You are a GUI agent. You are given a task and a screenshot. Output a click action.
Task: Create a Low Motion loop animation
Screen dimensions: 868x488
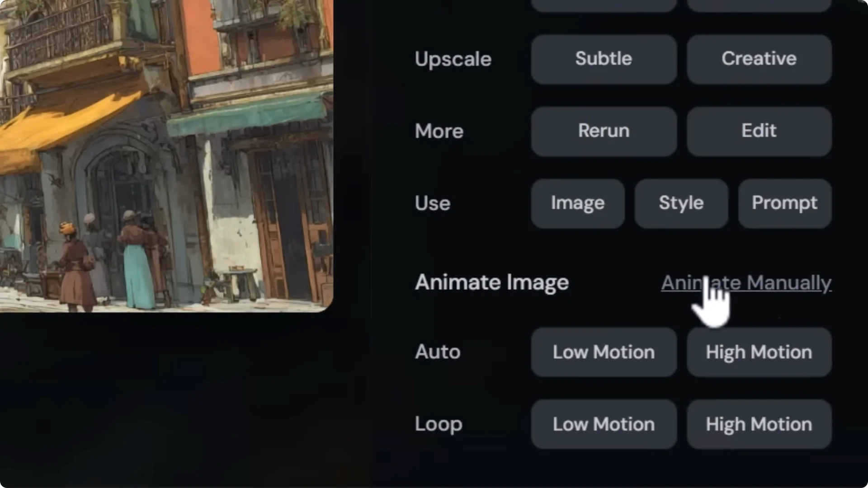pyautogui.click(x=604, y=424)
